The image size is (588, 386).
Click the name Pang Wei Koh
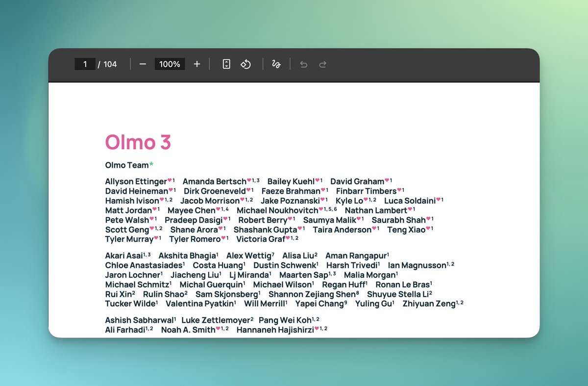point(285,320)
